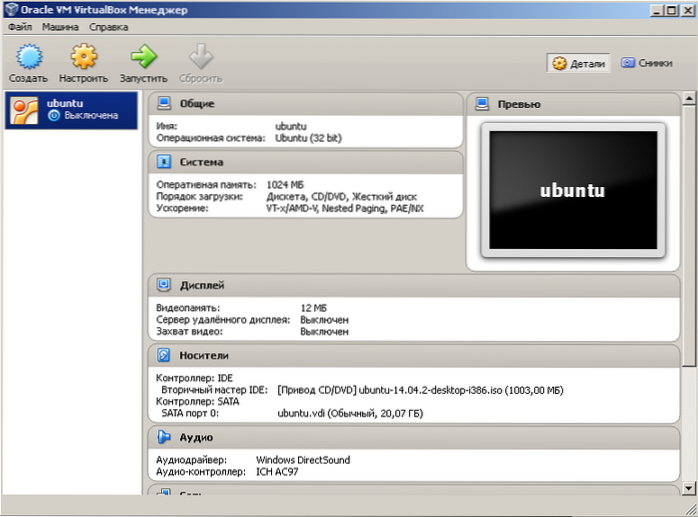Open the Файл menu

pyautogui.click(x=19, y=27)
